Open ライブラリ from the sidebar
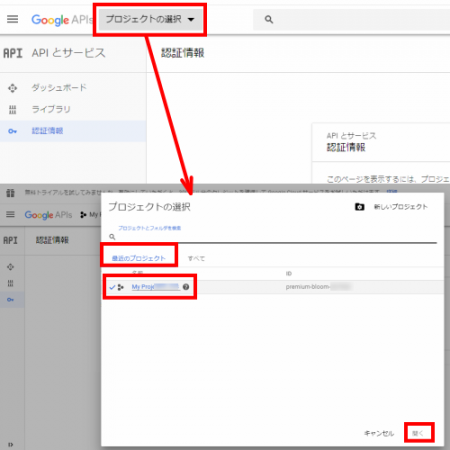 (51, 109)
